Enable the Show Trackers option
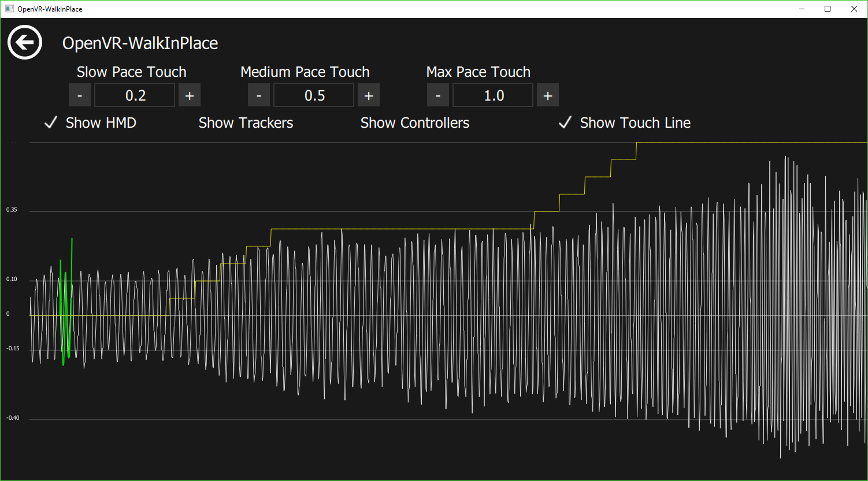Image resolution: width=868 pixels, height=481 pixels. [x=246, y=123]
